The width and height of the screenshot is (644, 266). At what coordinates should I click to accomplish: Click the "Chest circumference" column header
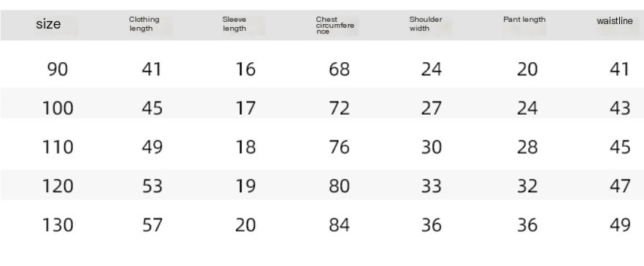click(x=334, y=25)
